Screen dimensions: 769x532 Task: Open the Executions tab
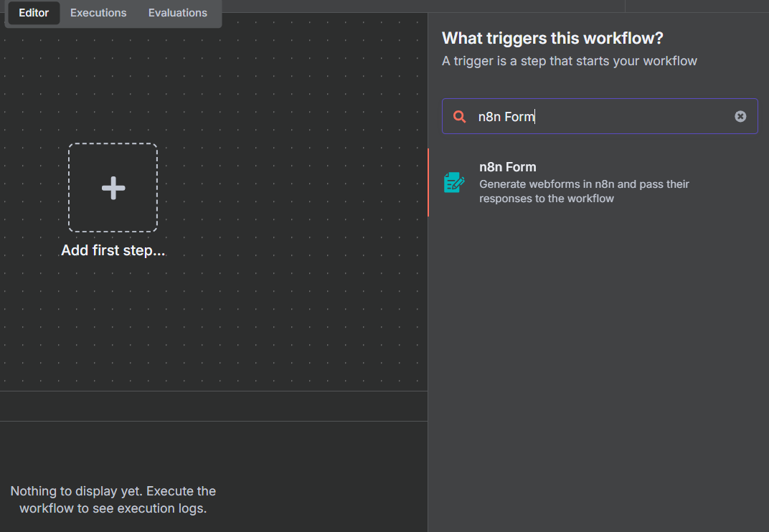point(98,13)
